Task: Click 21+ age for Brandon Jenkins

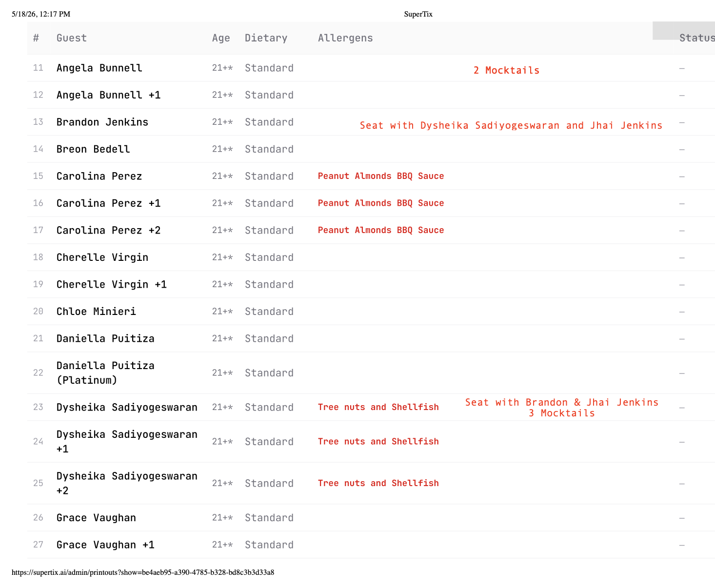Action: point(222,122)
